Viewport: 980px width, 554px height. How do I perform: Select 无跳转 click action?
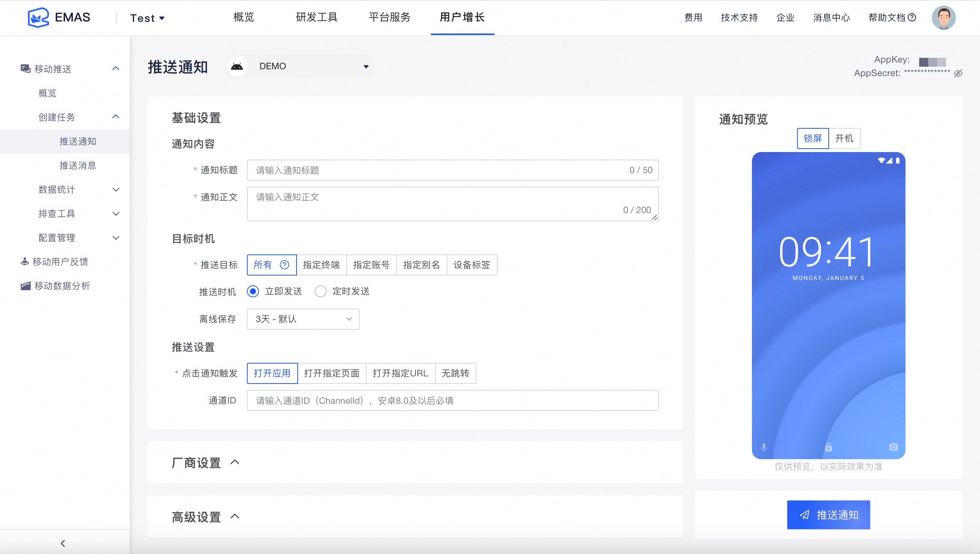(x=455, y=373)
